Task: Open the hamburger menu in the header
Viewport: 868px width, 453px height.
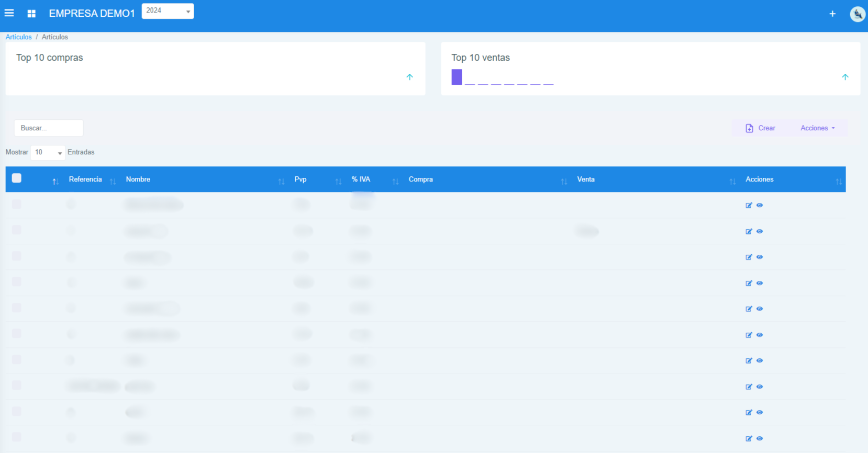Action: point(9,13)
